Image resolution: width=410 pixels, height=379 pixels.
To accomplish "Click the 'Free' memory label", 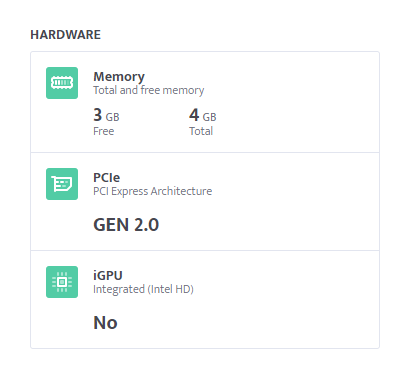I will [104, 131].
